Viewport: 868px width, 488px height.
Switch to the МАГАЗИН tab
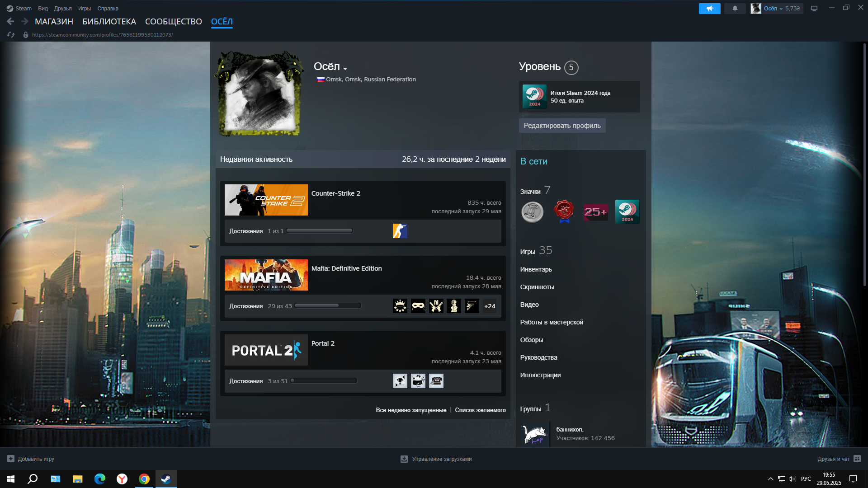coord(54,22)
